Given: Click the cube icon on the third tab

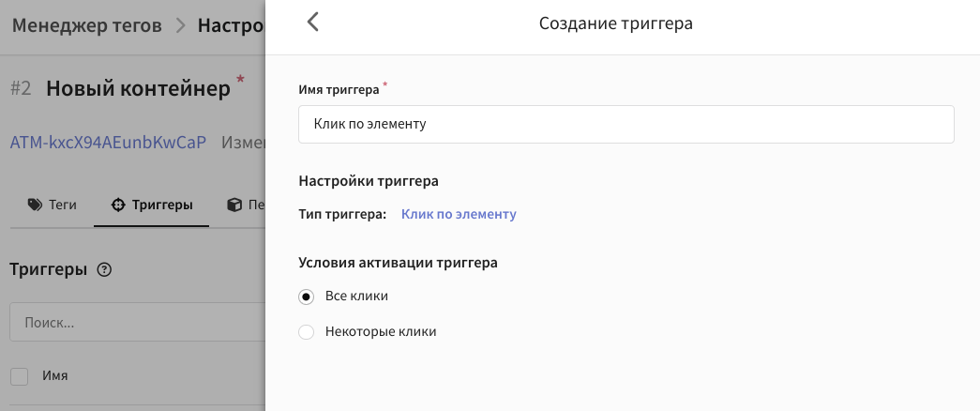Looking at the screenshot, I should coord(234,205).
